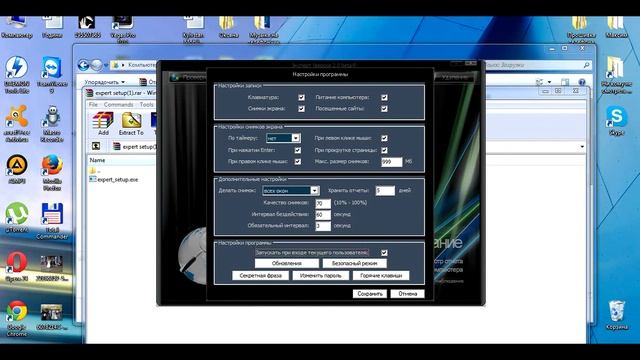
Task: Click Отмена button
Action: coord(407,293)
